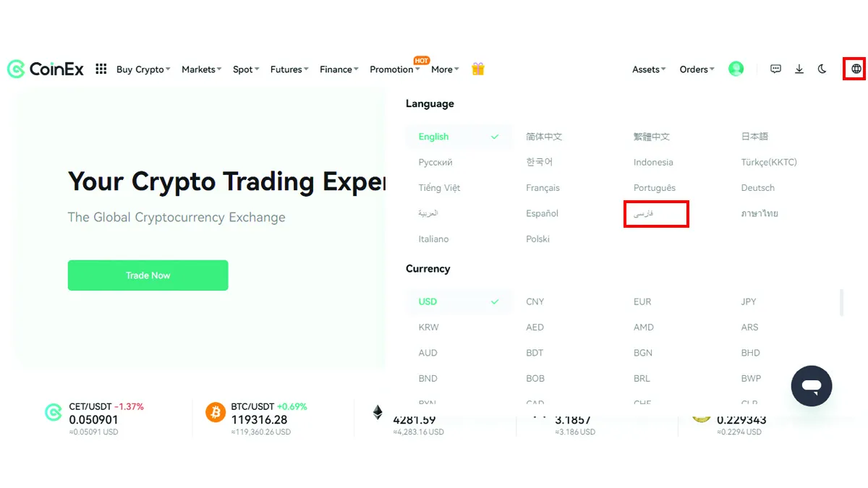The width and height of the screenshot is (868, 488).
Task: Open the gift box rewards icon
Action: click(477, 69)
